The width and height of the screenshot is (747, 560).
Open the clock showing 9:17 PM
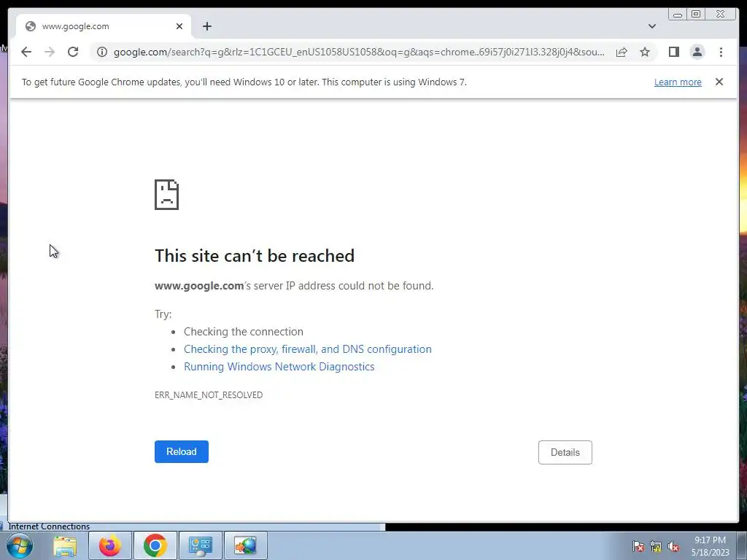[x=710, y=545]
